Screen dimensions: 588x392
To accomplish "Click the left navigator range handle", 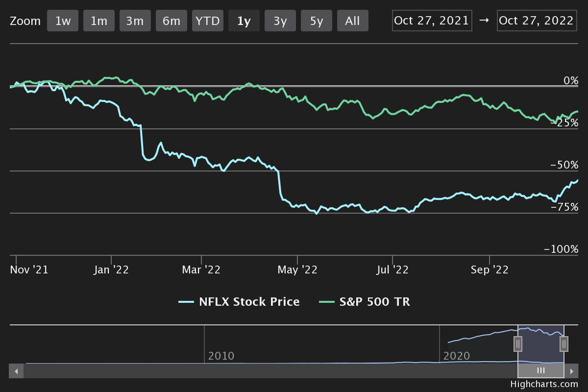I will (x=518, y=344).
